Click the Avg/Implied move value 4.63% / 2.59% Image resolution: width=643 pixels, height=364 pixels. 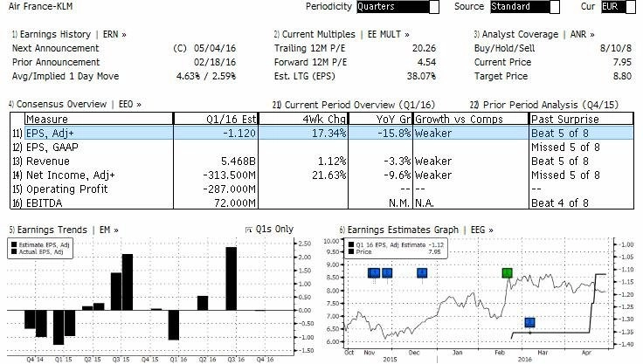click(x=206, y=76)
